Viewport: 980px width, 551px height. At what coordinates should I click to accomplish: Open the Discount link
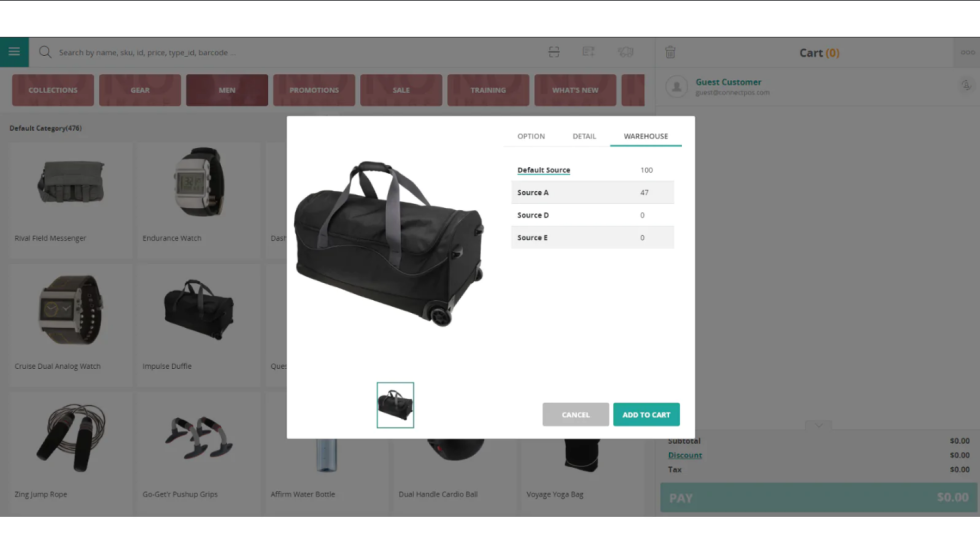(685, 455)
